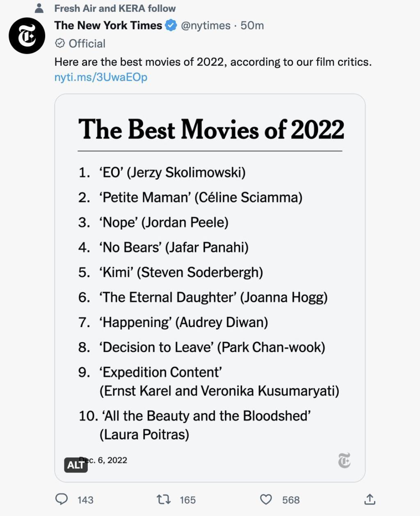The image size is (420, 516).
Task: Click The New York Times display name
Action: pyautogui.click(x=108, y=25)
